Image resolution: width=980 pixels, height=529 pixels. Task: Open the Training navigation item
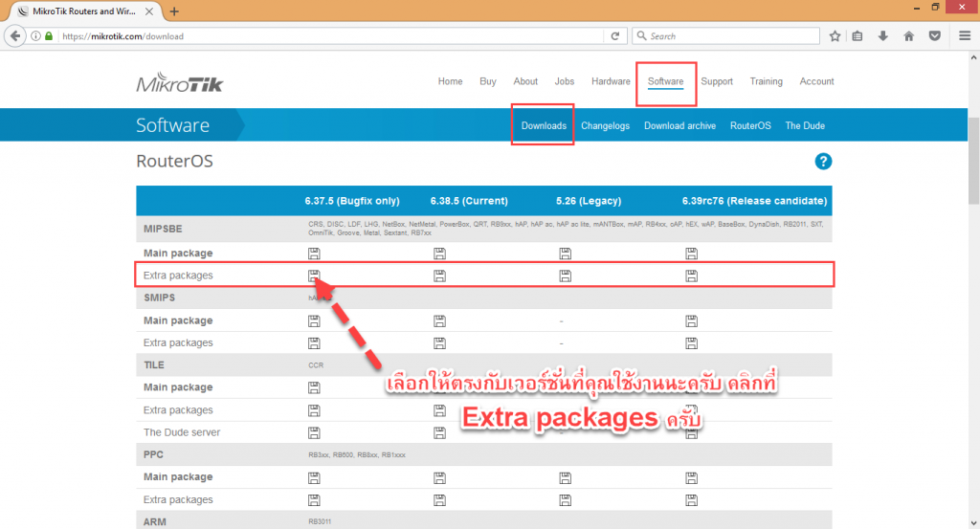coord(766,81)
